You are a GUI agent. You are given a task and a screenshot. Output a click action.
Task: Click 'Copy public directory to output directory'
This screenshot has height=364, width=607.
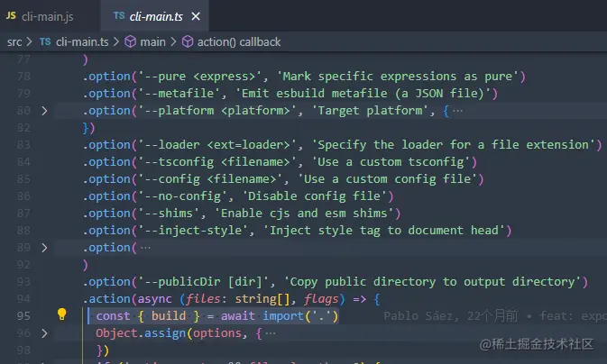432,282
